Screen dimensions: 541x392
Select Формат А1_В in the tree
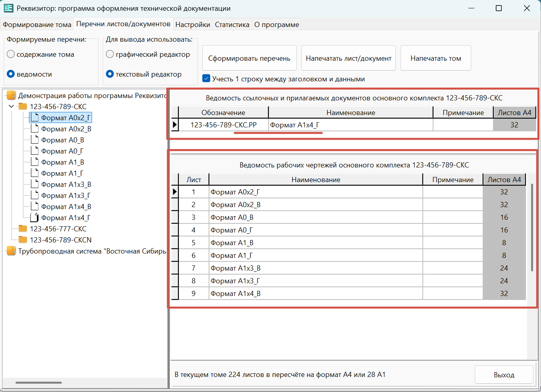click(x=63, y=162)
